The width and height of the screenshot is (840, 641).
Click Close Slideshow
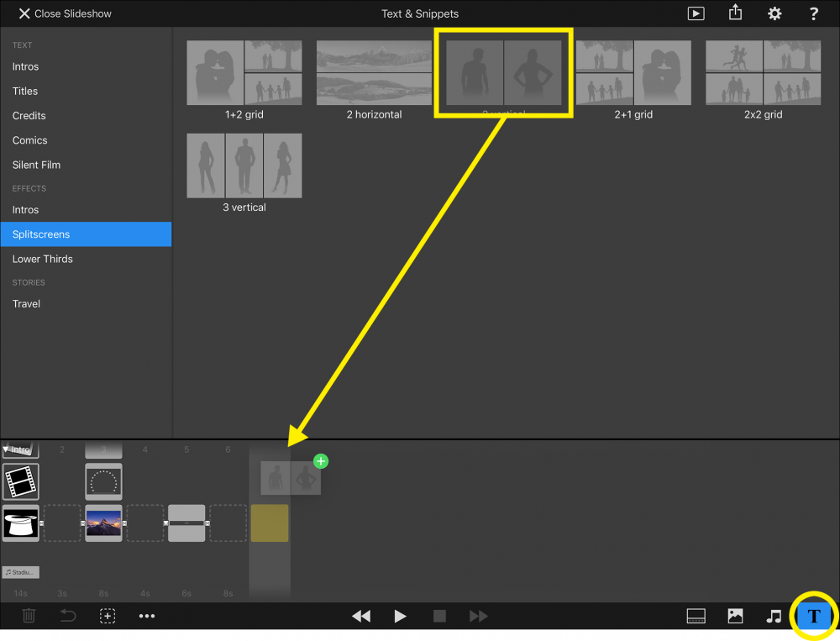pyautogui.click(x=65, y=13)
